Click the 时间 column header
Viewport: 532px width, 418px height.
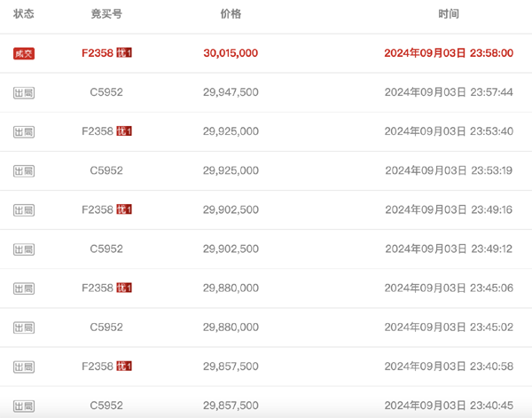click(x=449, y=14)
